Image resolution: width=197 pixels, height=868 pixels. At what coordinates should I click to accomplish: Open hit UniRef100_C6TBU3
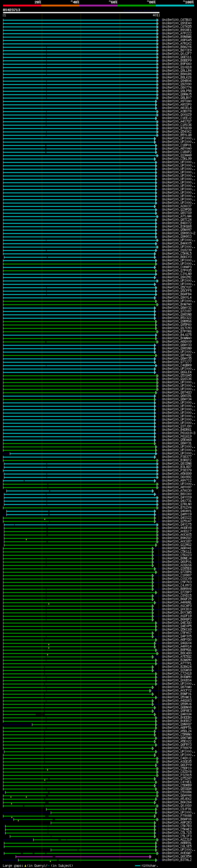(176, 20)
